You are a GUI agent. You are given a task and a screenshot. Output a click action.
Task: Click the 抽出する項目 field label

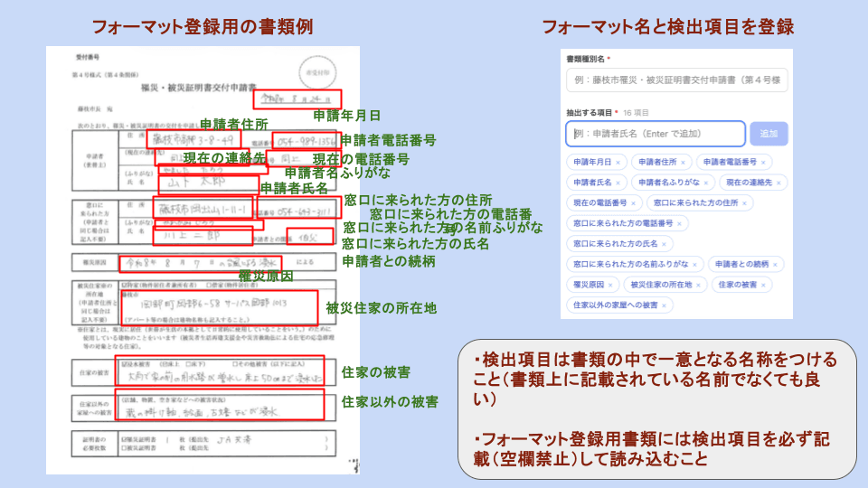[x=589, y=112]
